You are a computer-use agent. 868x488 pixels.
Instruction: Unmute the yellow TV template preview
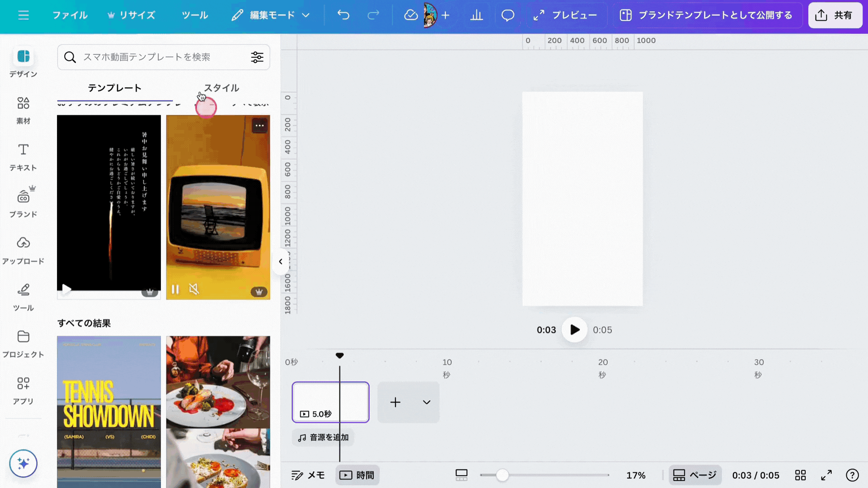tap(194, 289)
